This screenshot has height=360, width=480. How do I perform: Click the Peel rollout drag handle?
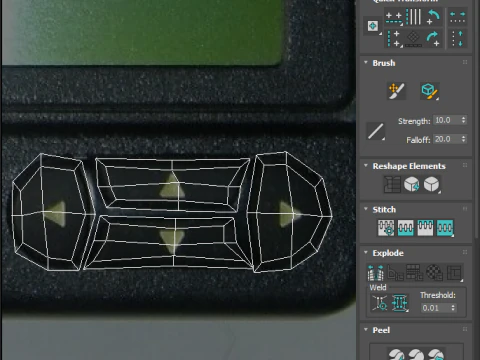465,329
